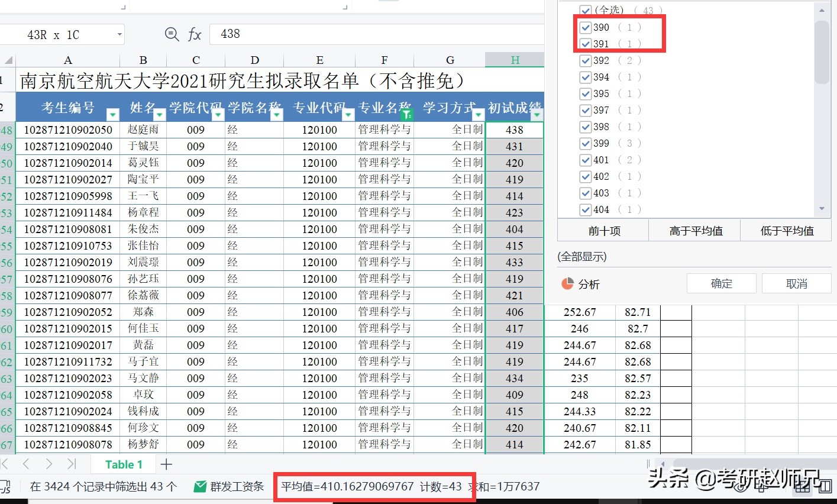Screen dimensions: 837x504
Task: Uncheck value 399 in filter list
Action: (x=585, y=143)
